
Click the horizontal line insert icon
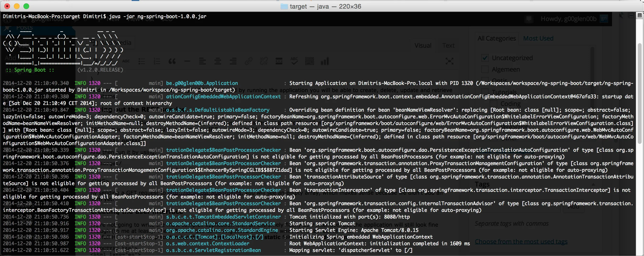tap(187, 61)
